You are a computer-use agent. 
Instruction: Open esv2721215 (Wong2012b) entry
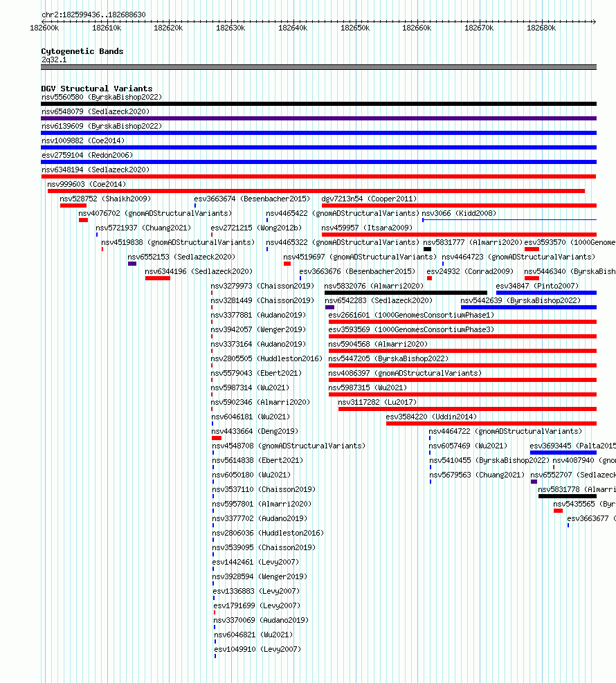click(x=256, y=228)
